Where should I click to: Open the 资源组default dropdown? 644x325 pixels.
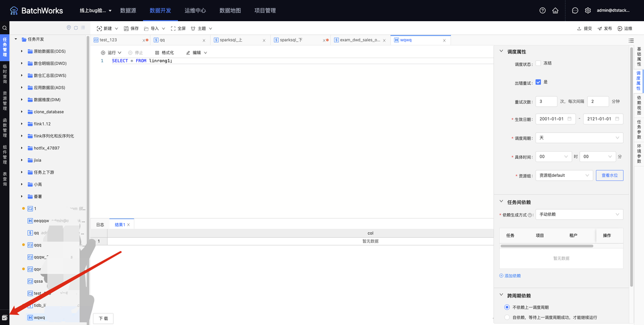tap(564, 175)
